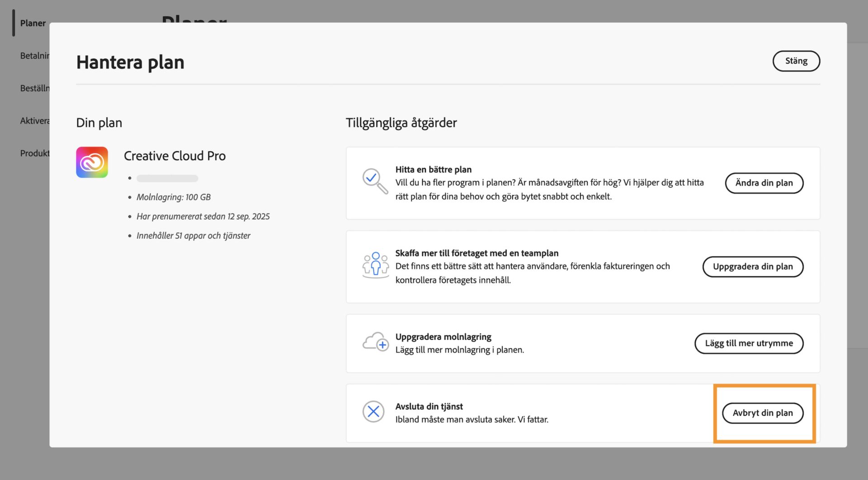Click the Avsluta din tjänst text label
The image size is (868, 480).
pos(429,406)
